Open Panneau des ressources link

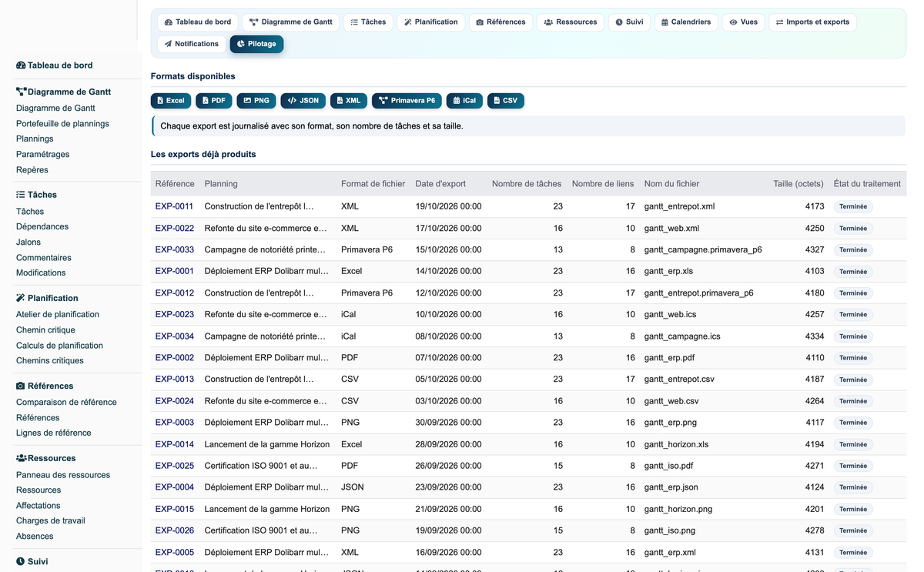point(63,475)
